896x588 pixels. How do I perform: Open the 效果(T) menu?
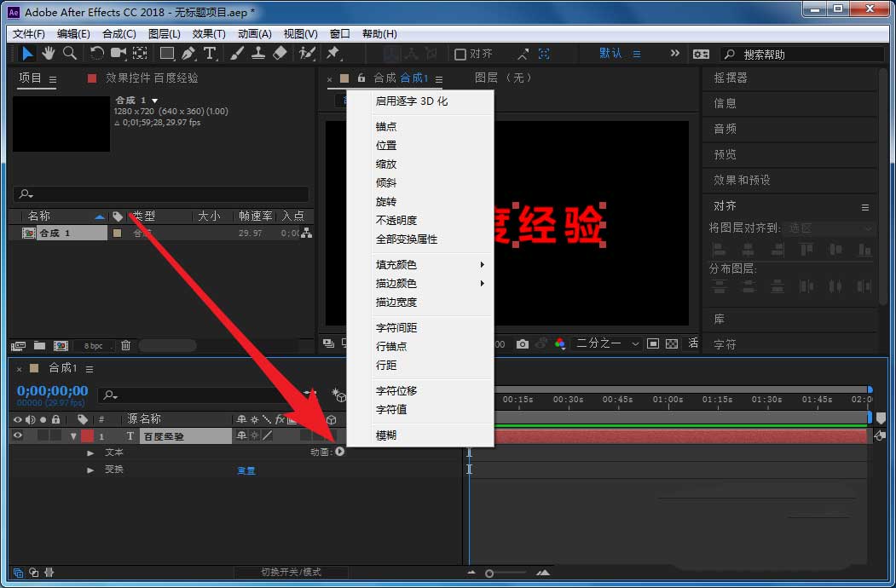(209, 33)
